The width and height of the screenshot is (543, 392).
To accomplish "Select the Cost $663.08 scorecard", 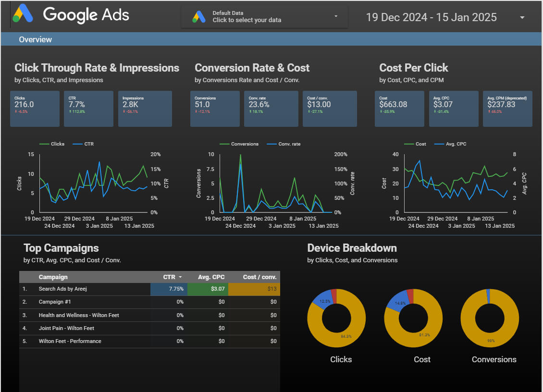I will pos(400,109).
